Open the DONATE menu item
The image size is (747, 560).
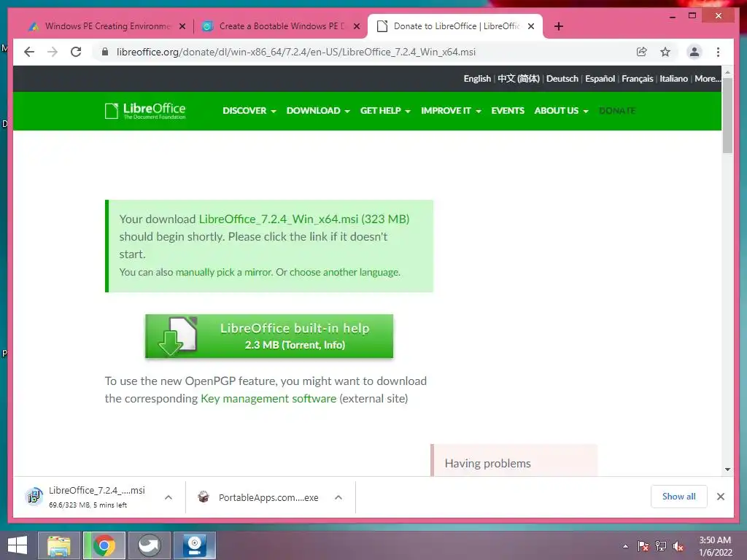tap(617, 111)
